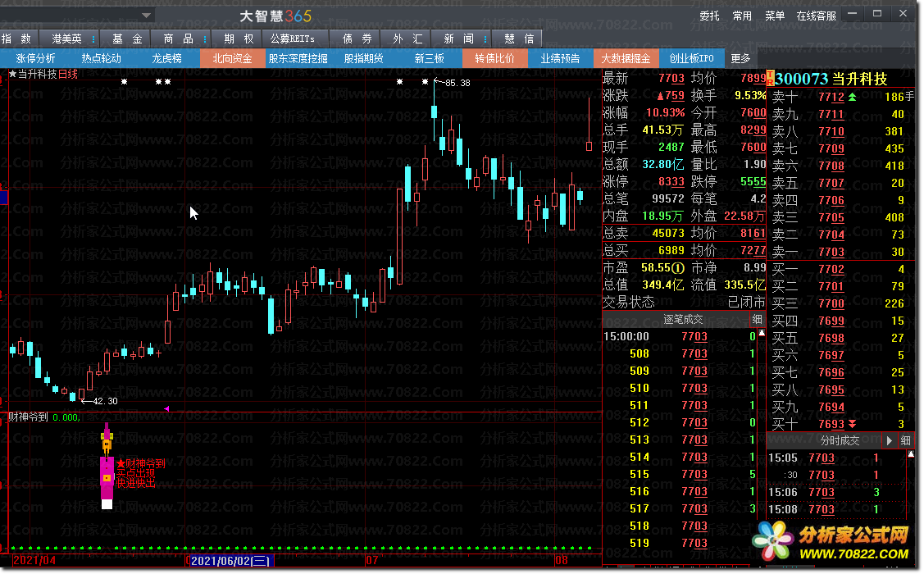The image size is (924, 574).
Task: Maximize the 大智慧365 window
Action: point(877,14)
